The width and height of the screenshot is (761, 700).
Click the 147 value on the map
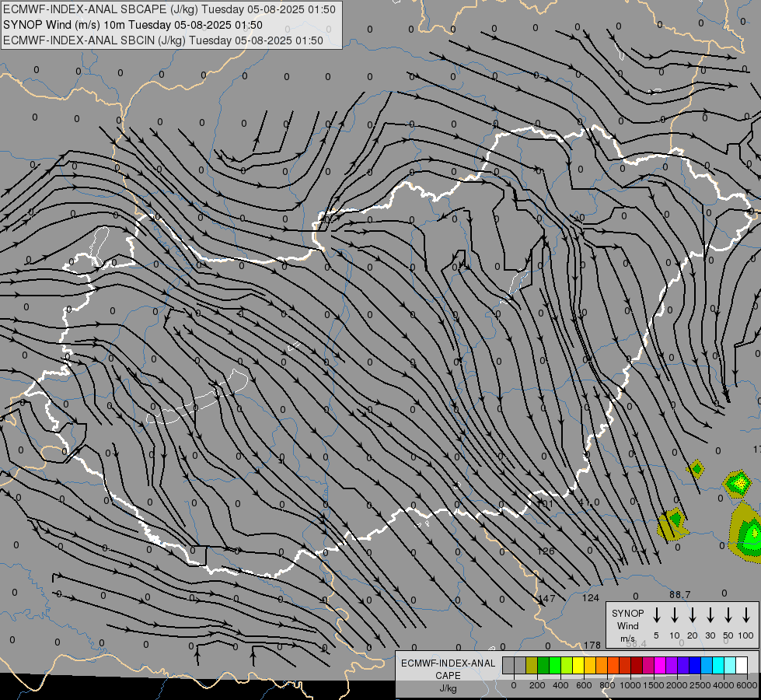click(547, 598)
